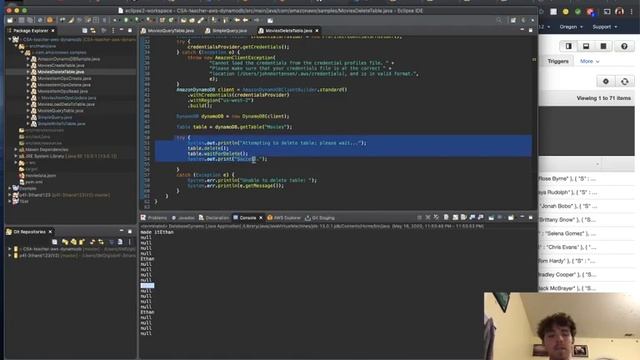Screen dimensions: 640x360
Task: Collapse the CSA-teacher-aws-dynamodb project node
Action: [x=10, y=40]
